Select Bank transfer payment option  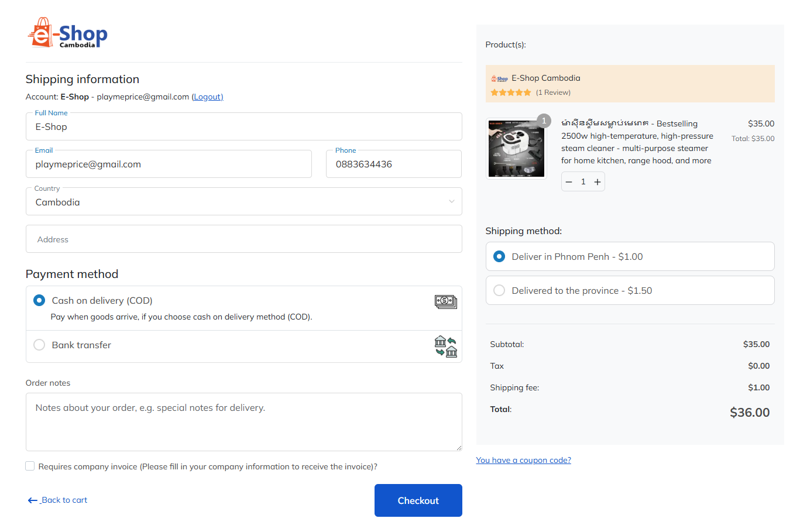[39, 345]
